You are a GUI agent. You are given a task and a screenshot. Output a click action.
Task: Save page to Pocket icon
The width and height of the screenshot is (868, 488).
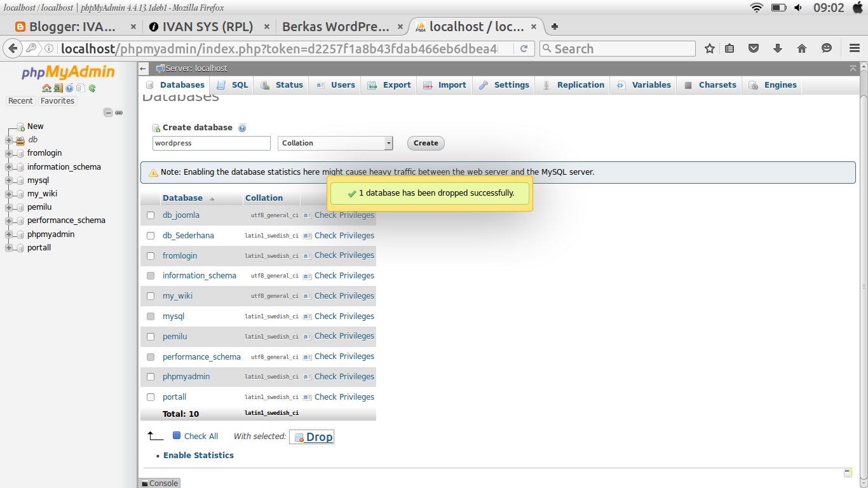pos(754,48)
